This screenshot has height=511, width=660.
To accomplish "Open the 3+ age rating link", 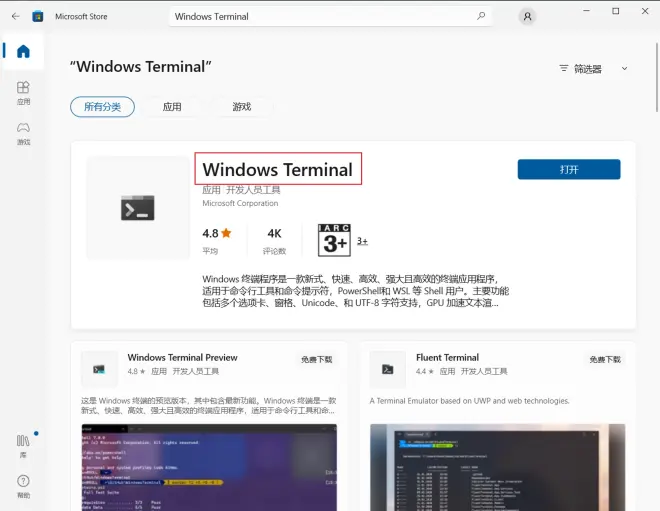I will point(362,241).
